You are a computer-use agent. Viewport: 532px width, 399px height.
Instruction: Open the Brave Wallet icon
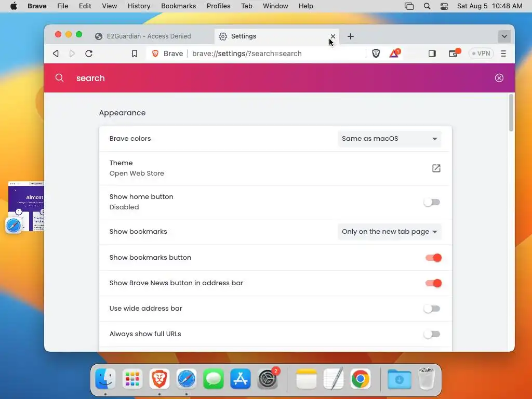point(454,54)
